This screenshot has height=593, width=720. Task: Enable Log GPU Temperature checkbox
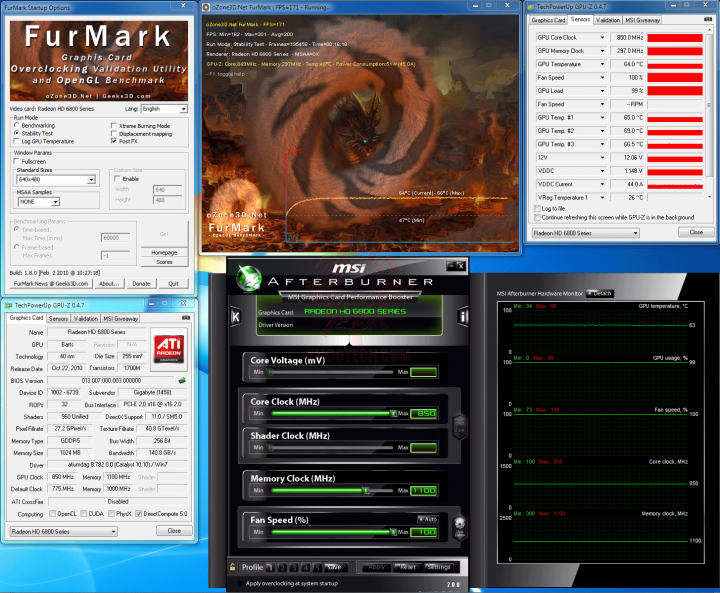click(x=17, y=141)
